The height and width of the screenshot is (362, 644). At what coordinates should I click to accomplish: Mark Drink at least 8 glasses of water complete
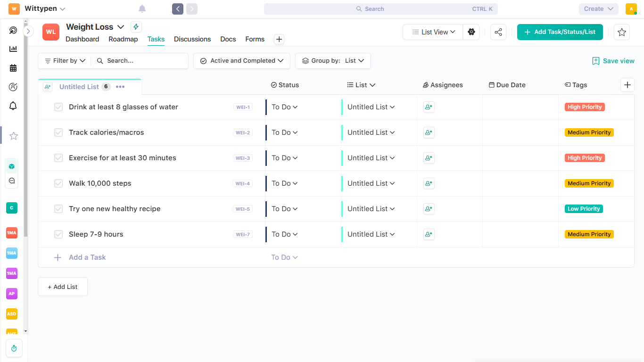tap(58, 107)
